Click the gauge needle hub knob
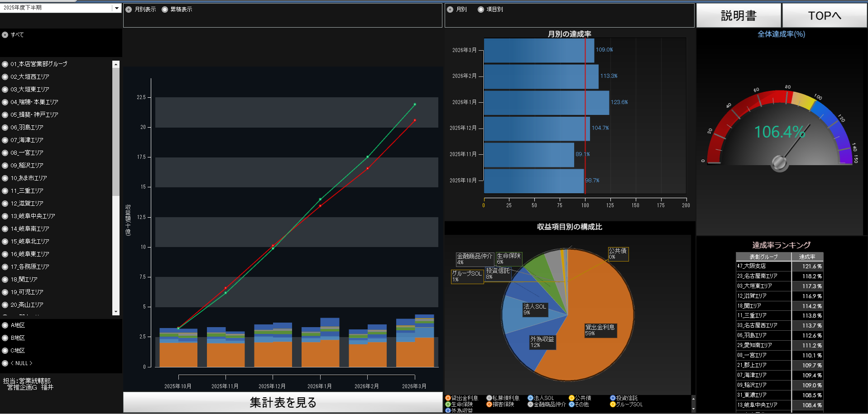The height and width of the screenshot is (414, 868). [779, 163]
